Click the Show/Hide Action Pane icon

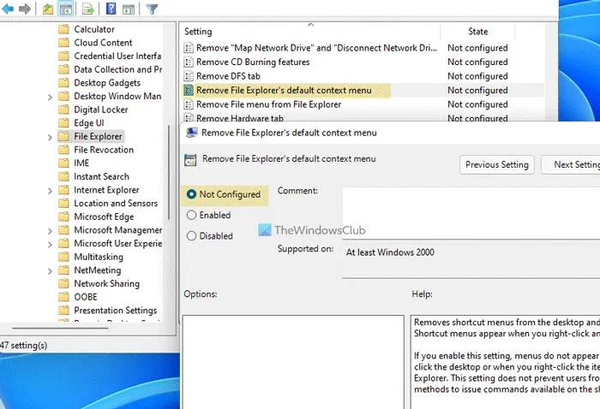(129, 9)
